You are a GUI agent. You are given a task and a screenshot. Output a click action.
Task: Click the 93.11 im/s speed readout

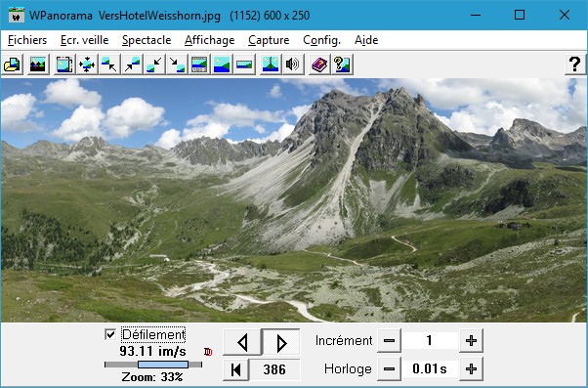point(152,352)
